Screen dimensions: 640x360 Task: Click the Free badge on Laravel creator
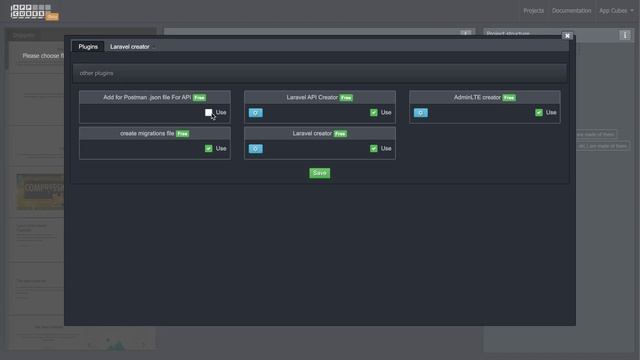[340, 133]
